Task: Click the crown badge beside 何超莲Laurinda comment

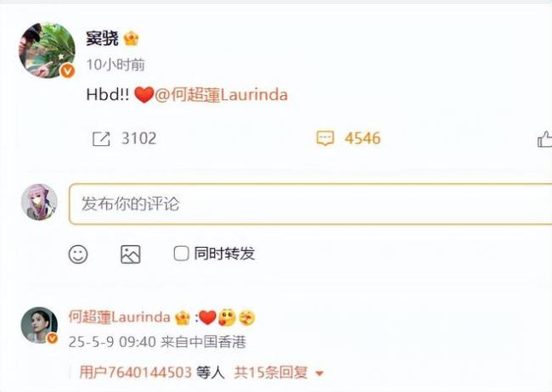Action: tap(183, 317)
